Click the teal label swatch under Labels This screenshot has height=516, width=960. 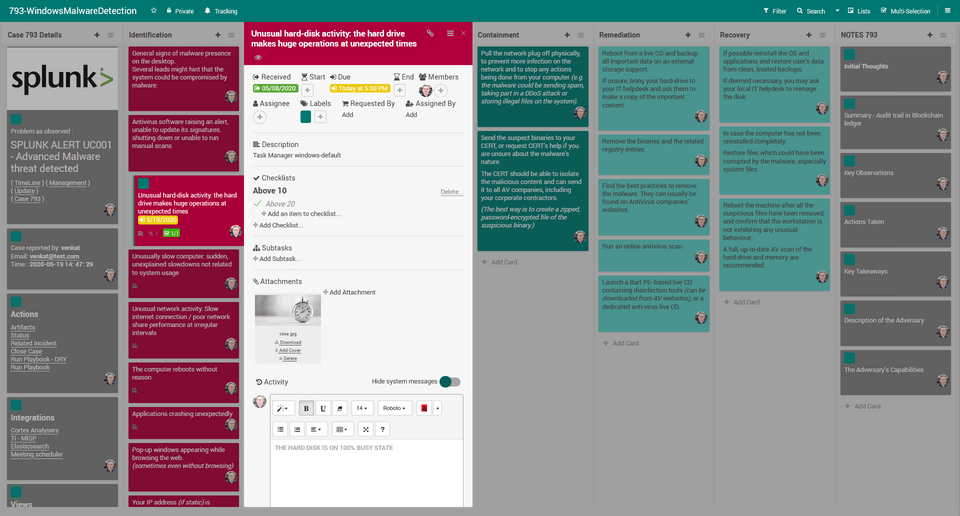pyautogui.click(x=306, y=117)
